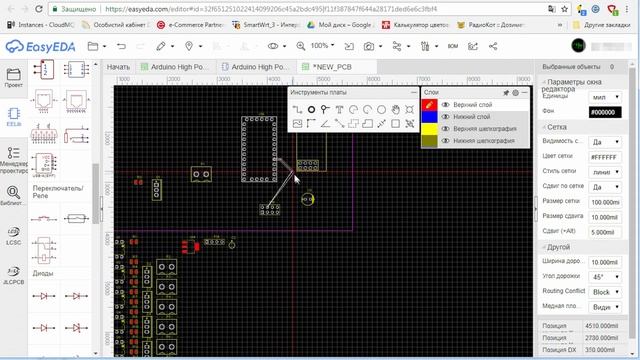Open the EELib panel in sidebar
640x360 pixels.
(x=13, y=117)
